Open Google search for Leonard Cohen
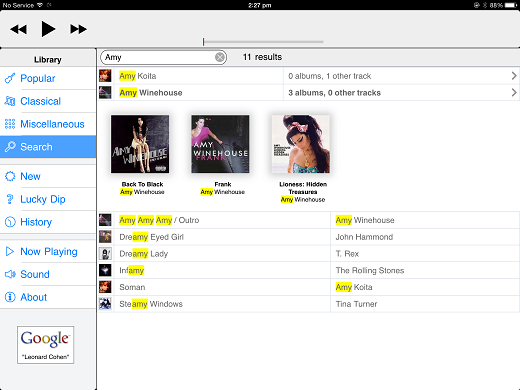Image resolution: width=520 pixels, height=390 pixels. tap(46, 345)
